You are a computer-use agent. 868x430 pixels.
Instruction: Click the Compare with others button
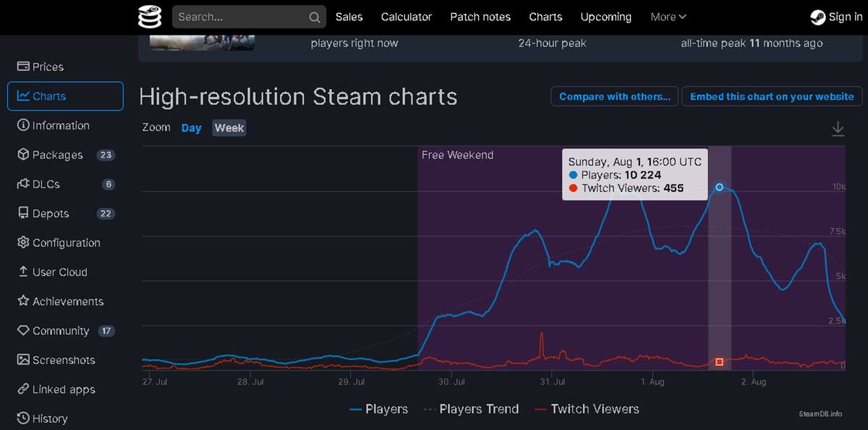click(x=615, y=96)
